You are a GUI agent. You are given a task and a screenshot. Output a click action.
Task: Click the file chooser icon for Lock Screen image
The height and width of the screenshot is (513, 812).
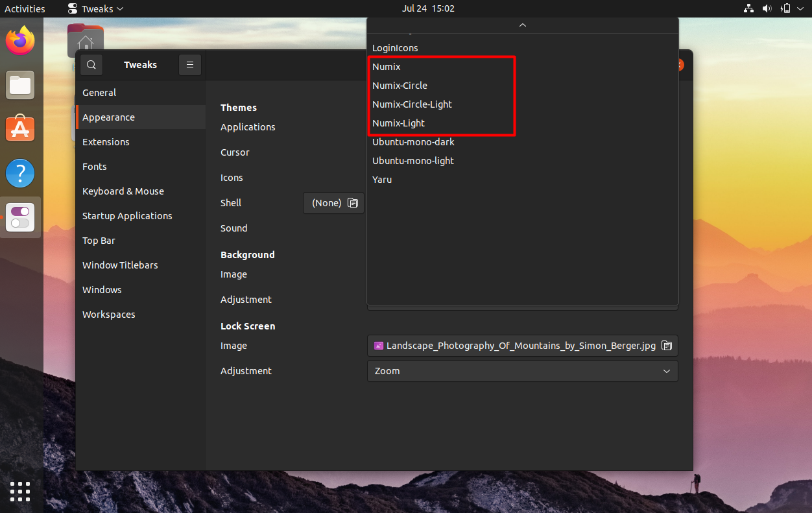(x=667, y=346)
